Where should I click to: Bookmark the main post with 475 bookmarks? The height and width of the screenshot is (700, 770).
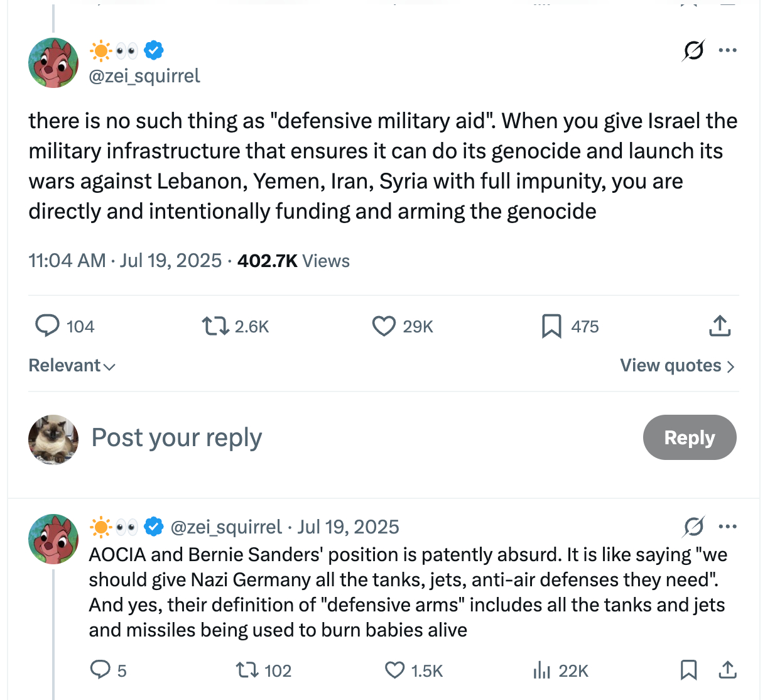tap(551, 326)
